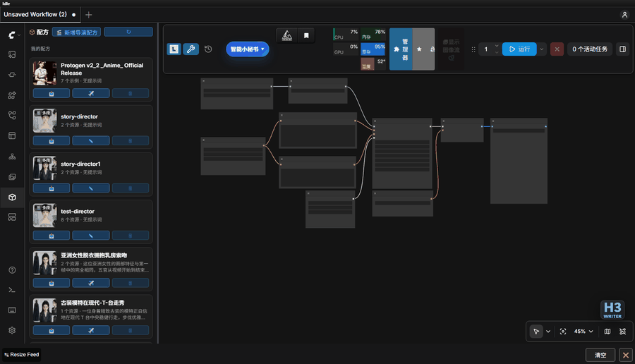Screen dimensions: 635x364
Task: Open the Node Library sidebar icon
Action: coord(12,75)
